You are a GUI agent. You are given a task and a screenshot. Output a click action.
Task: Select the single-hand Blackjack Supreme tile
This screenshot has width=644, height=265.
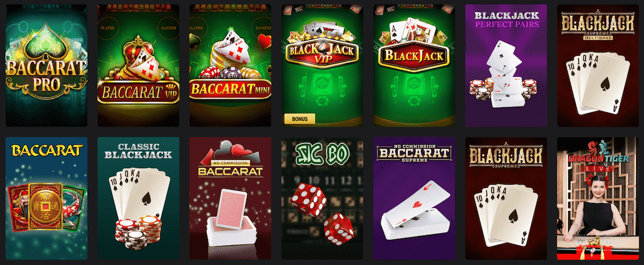[506, 198]
